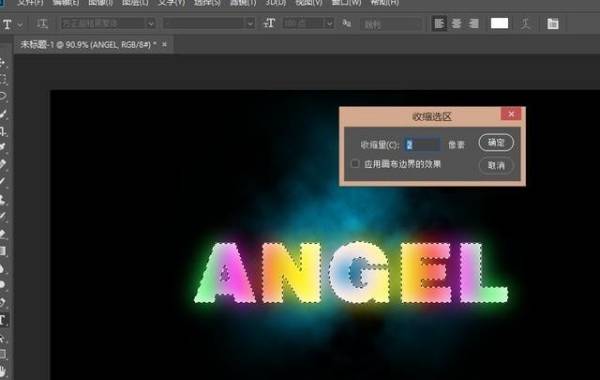Align text left
This screenshot has height=380, width=600.
point(439,24)
